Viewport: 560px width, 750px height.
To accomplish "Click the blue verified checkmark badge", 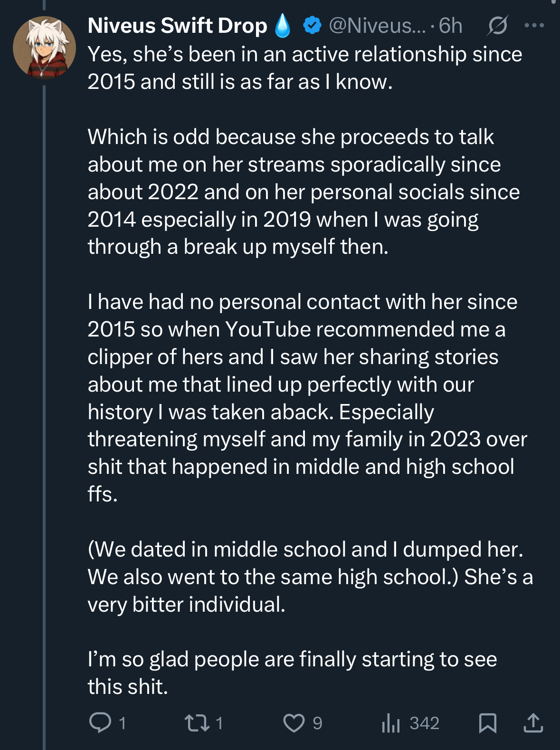I will (312, 26).
